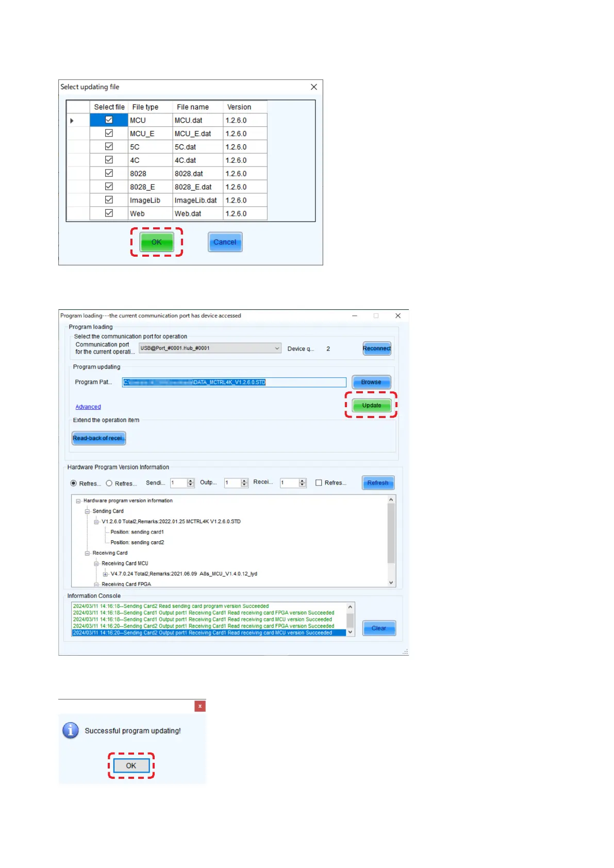
Task: Click the Program Path input field
Action: coord(234,382)
